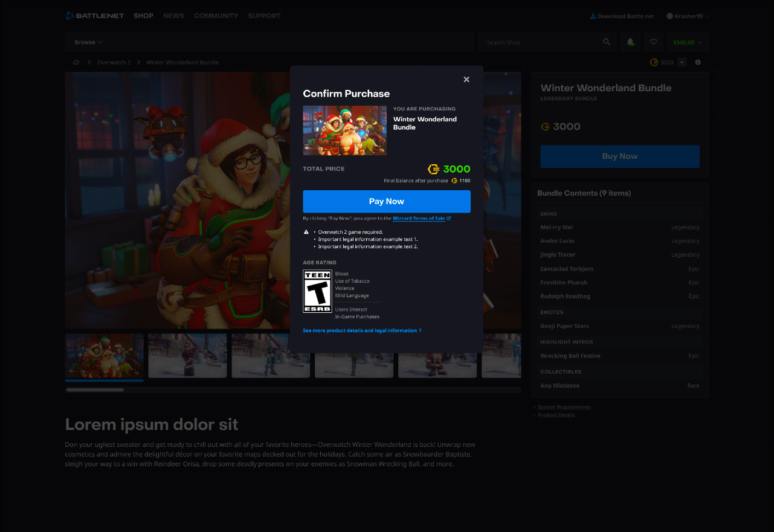The height and width of the screenshot is (532, 774).
Task: Open notifications bell icon
Action: (630, 42)
